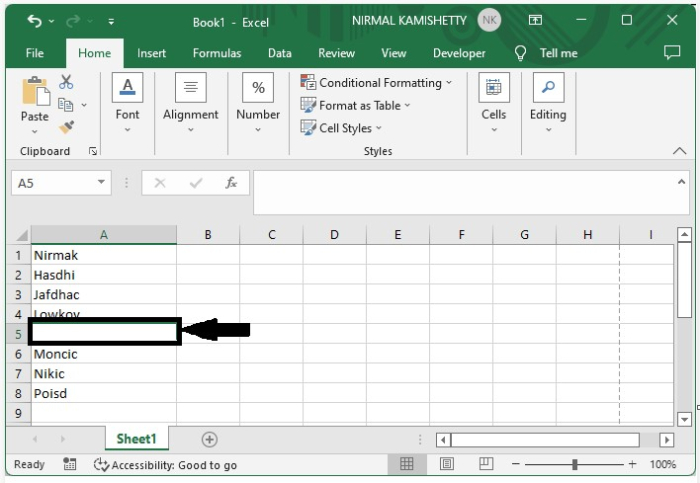The image size is (700, 483).
Task: Click the Format Painter brush icon
Action: [x=67, y=126]
